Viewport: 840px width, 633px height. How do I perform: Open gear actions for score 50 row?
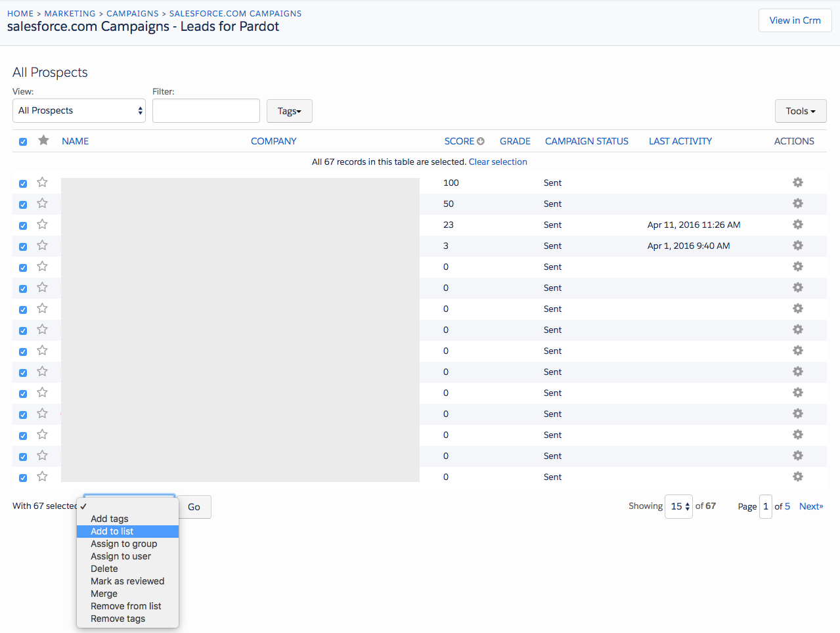click(797, 204)
